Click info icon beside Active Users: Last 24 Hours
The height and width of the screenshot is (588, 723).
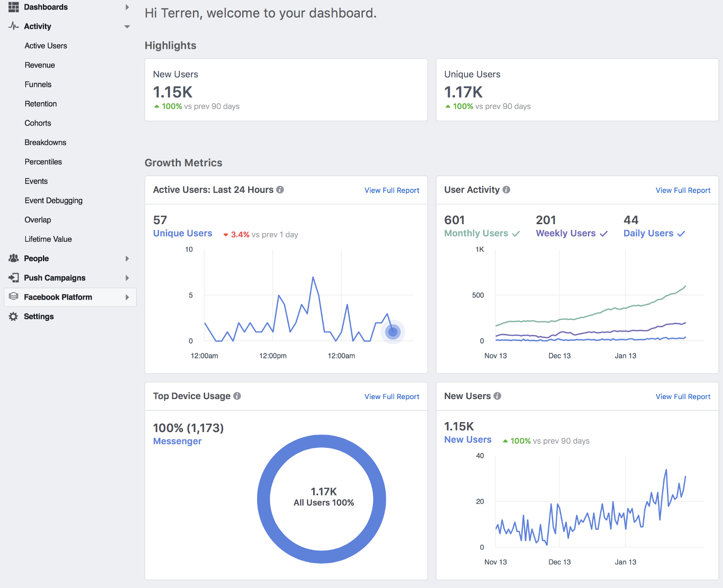[280, 190]
